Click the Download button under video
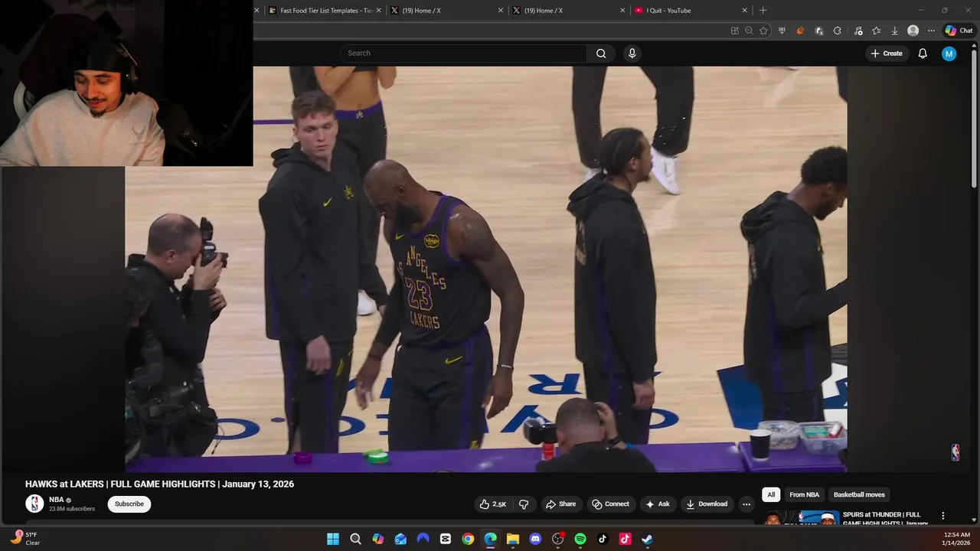Image resolution: width=980 pixels, height=551 pixels. tap(707, 504)
